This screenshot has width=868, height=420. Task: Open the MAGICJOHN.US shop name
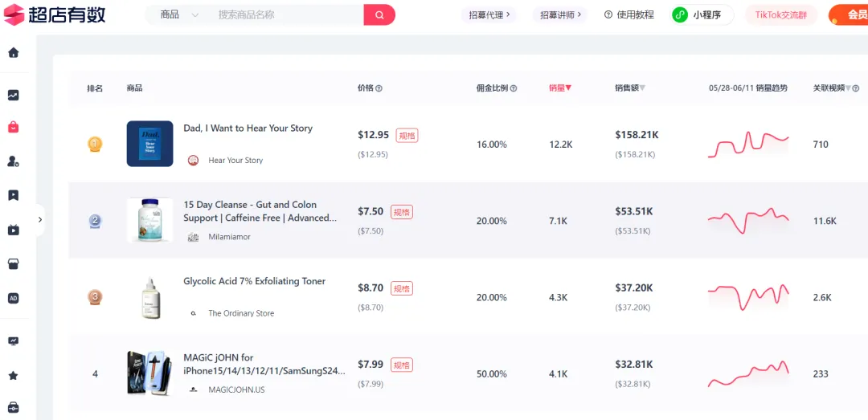pos(236,389)
